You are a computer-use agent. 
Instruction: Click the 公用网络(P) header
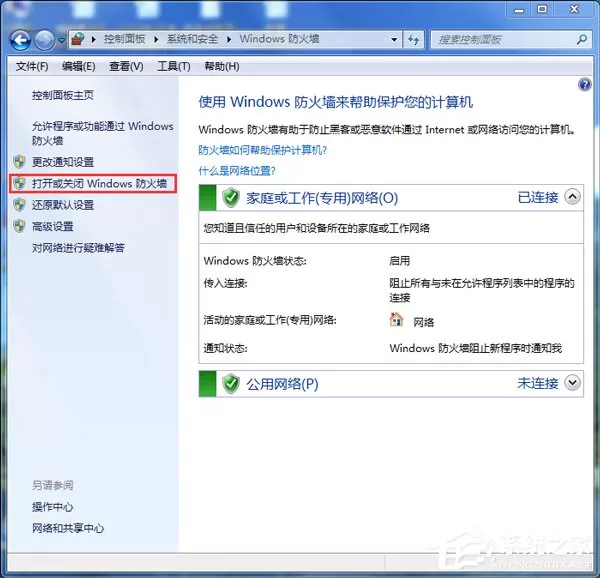pyautogui.click(x=282, y=384)
